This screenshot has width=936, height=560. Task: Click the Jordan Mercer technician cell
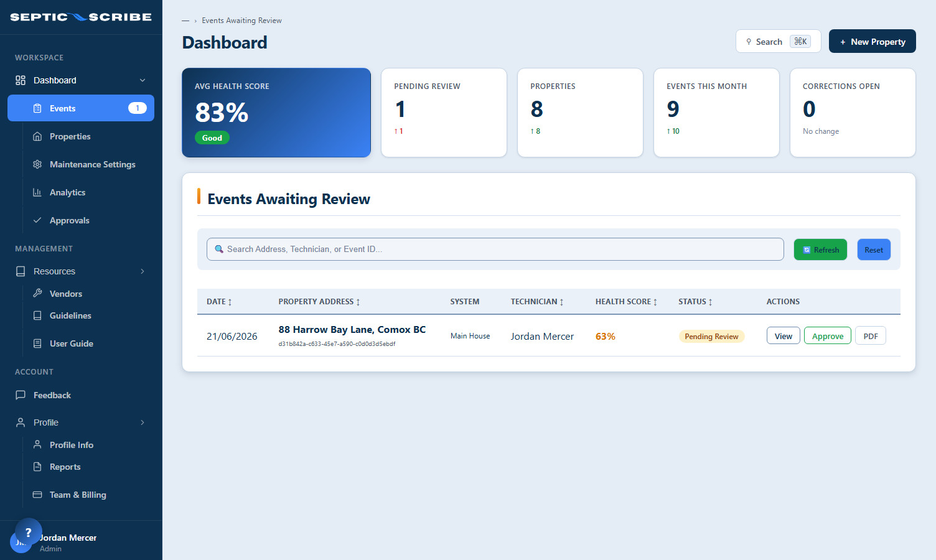[x=542, y=336]
